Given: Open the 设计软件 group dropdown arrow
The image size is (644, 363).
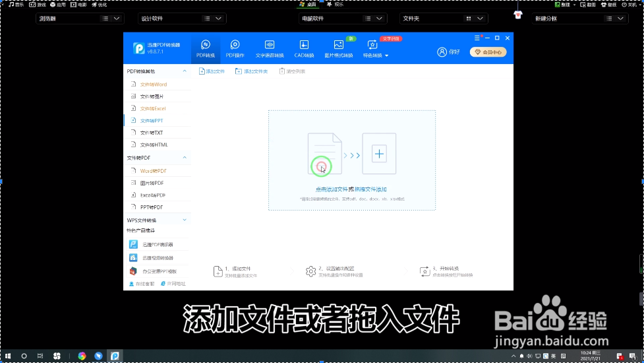Looking at the screenshot, I should point(218,18).
